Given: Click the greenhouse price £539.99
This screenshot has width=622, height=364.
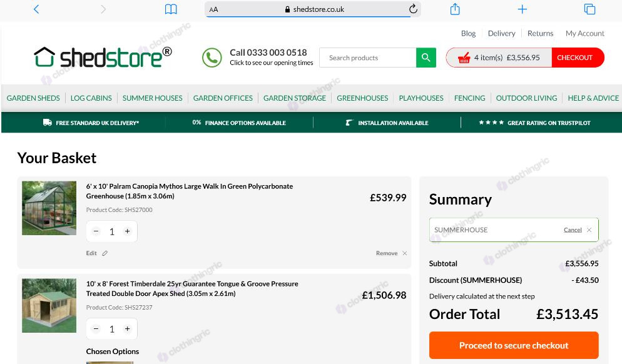Looking at the screenshot, I should point(388,198).
